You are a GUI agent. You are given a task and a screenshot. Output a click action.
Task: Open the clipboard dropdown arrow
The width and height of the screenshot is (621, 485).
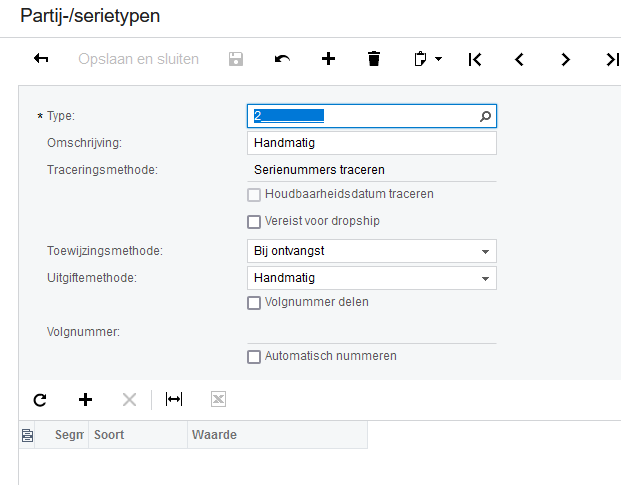[x=438, y=59]
